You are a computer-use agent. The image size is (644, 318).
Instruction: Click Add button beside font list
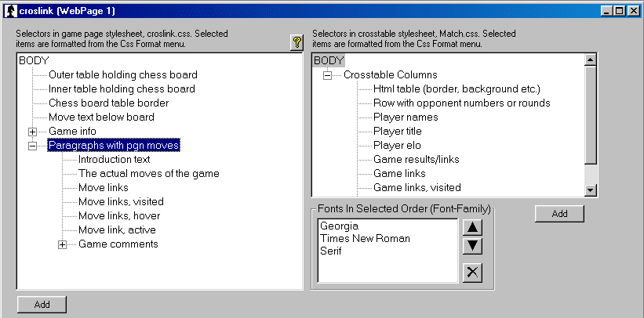(x=559, y=214)
